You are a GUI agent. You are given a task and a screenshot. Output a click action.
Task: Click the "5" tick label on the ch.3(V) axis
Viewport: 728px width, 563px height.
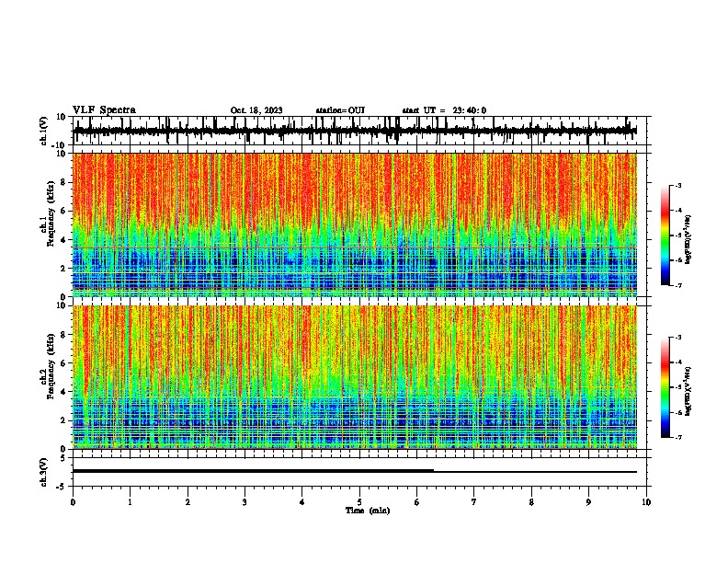pos(64,458)
